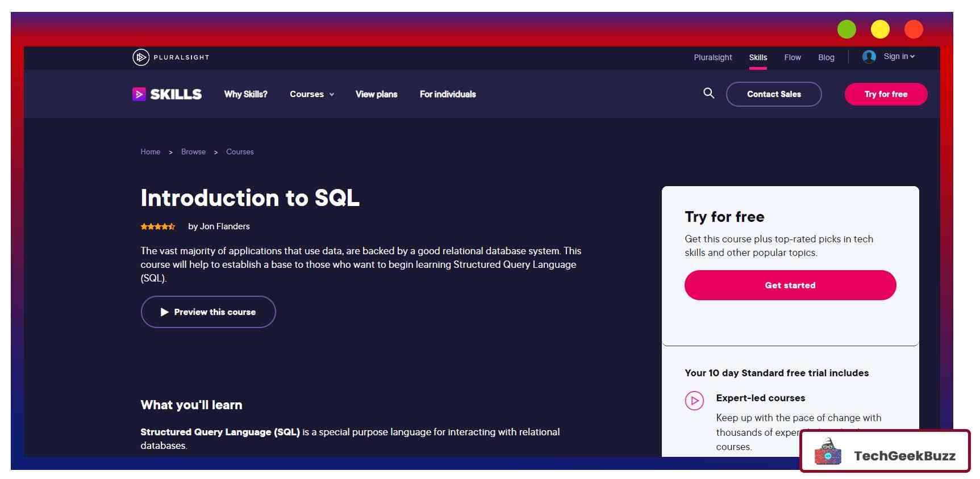The image size is (980, 479).
Task: Click the Try for free header button
Action: (886, 94)
